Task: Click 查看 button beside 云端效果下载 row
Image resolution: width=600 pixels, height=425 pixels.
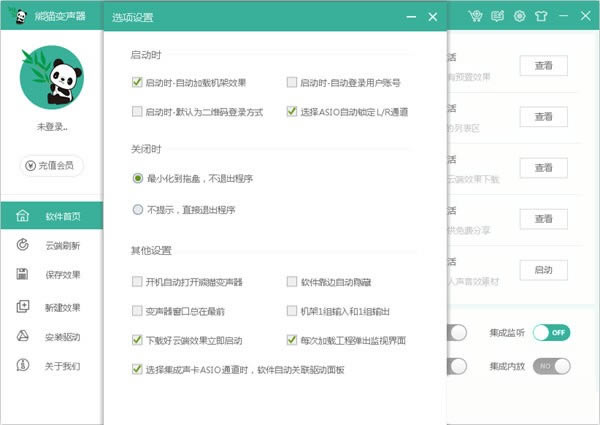Action: [543, 168]
